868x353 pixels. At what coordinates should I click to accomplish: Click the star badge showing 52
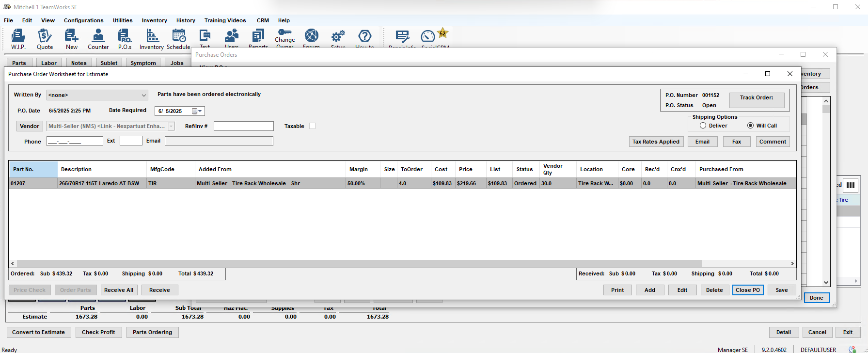(x=442, y=33)
